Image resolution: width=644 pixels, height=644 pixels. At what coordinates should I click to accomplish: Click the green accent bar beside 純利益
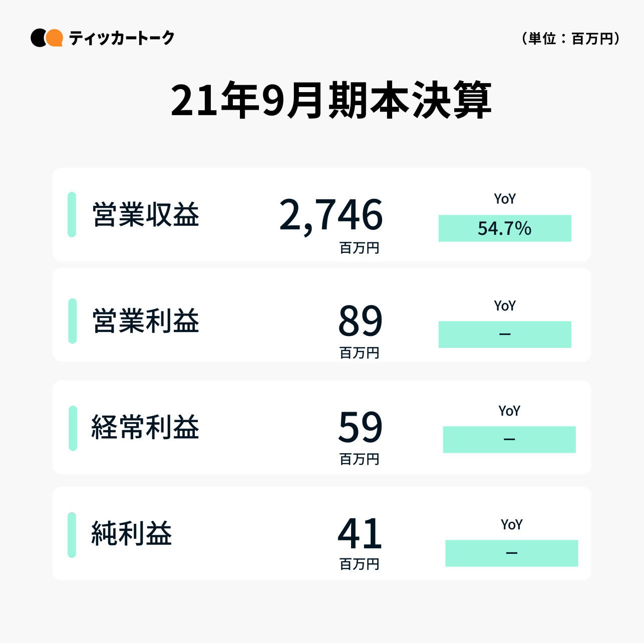click(72, 535)
